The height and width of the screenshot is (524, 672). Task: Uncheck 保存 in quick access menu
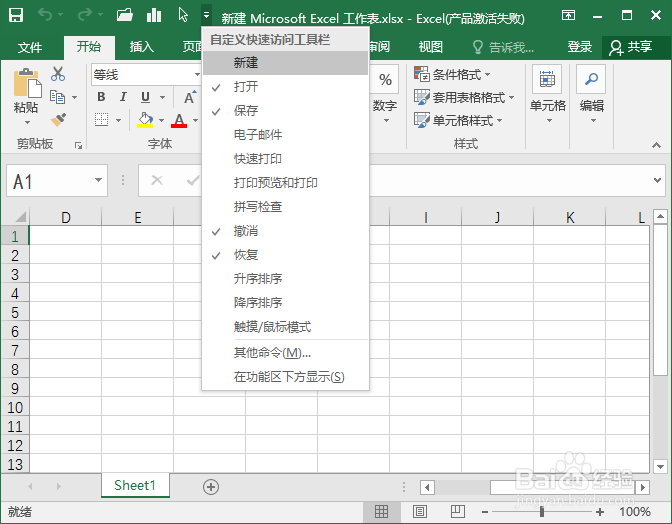pos(285,111)
